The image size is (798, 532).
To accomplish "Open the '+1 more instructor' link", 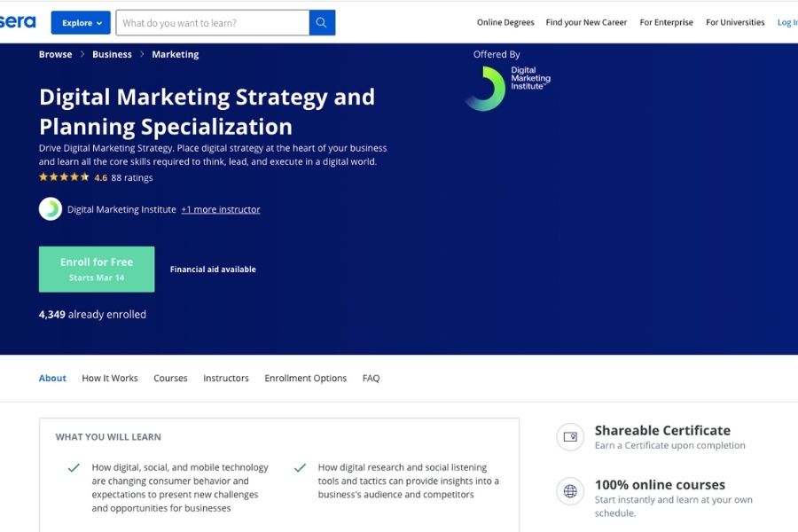I will [x=221, y=209].
